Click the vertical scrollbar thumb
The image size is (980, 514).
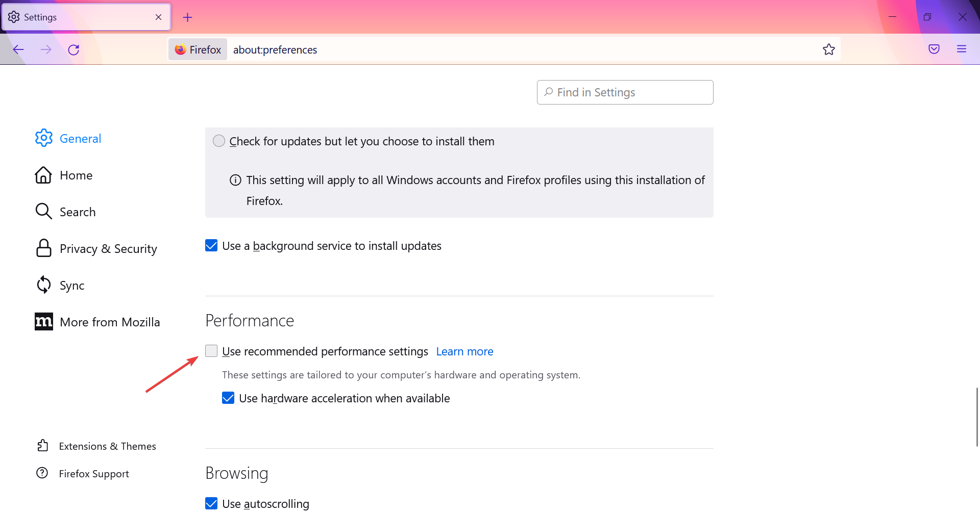click(977, 417)
